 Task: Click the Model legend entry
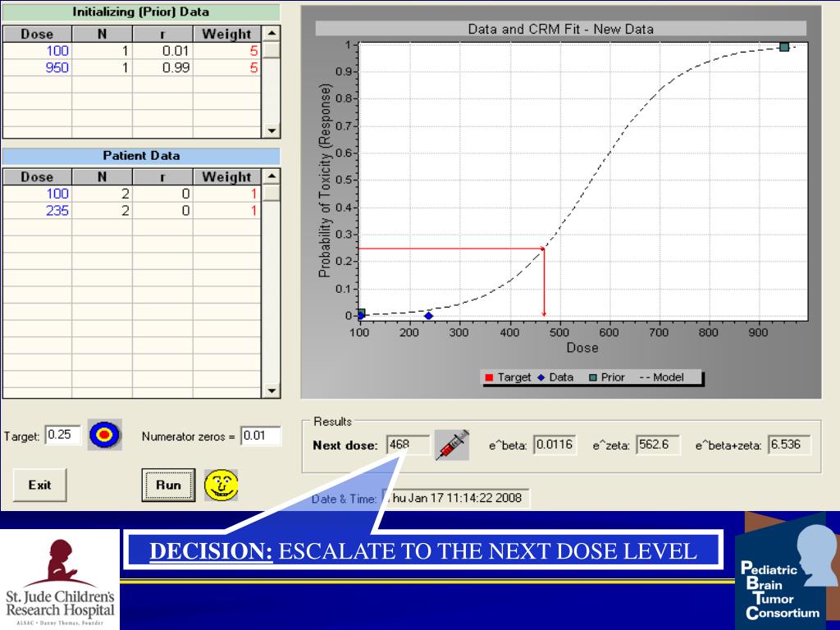pos(661,377)
